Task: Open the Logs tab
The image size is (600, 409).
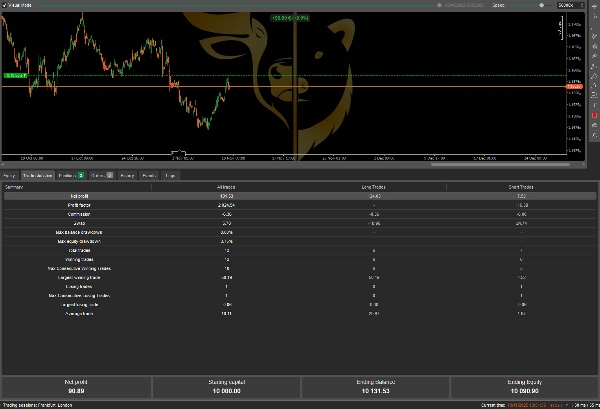Action: [170, 176]
